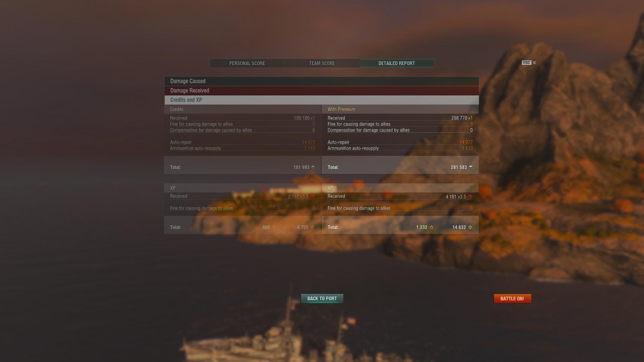Return with the Back to Port button
Viewport: 644px width, 362px height.
322,299
